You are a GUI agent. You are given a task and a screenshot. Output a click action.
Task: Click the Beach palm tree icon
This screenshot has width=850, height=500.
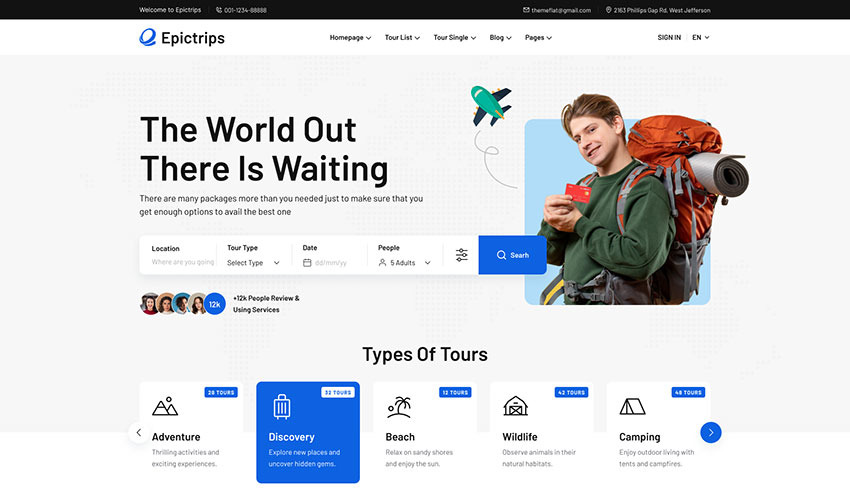pos(399,406)
